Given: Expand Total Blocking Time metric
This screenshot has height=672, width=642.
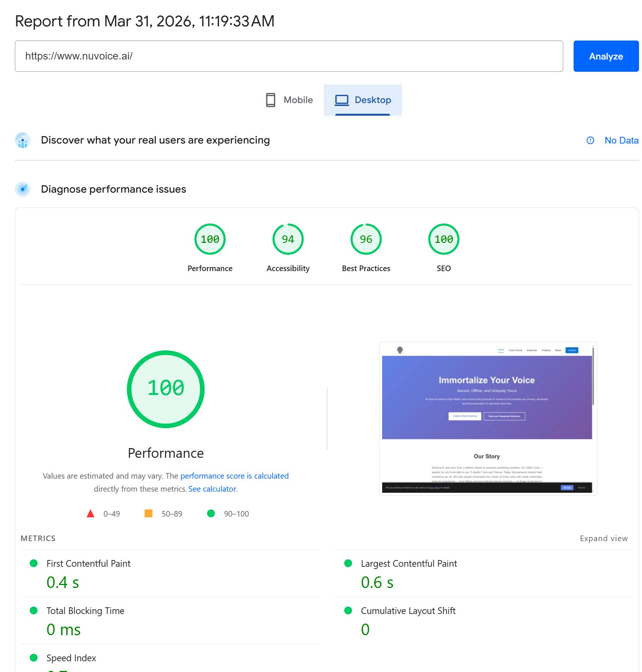Looking at the screenshot, I should (x=85, y=611).
